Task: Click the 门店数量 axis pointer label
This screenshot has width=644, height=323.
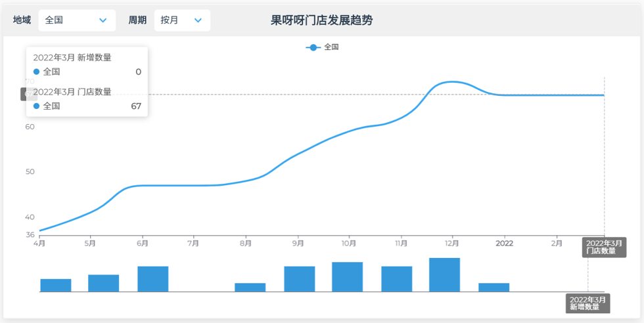Action: coord(604,247)
